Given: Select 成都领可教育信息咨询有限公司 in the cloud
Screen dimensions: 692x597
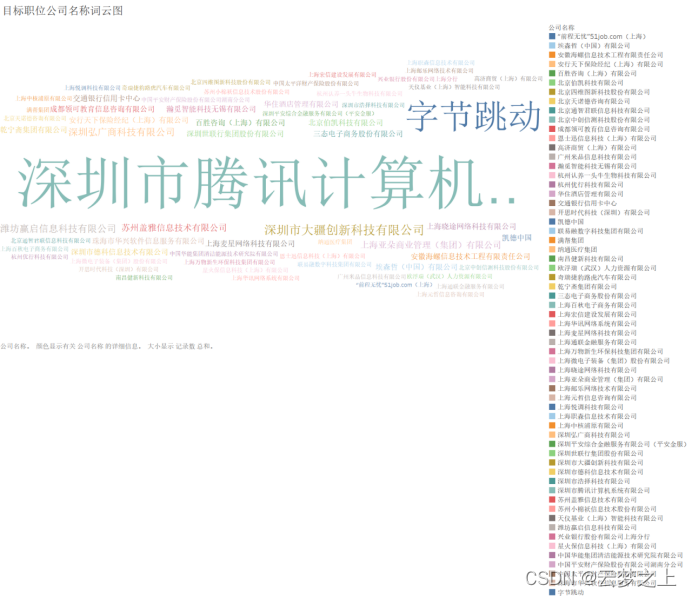Looking at the screenshot, I should coord(102,109).
